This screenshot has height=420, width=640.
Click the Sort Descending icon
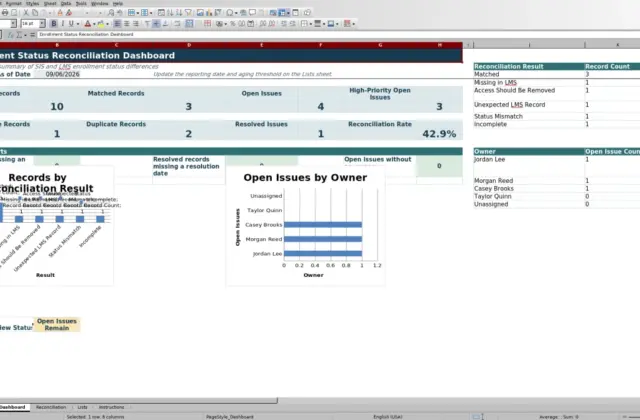[179, 13]
